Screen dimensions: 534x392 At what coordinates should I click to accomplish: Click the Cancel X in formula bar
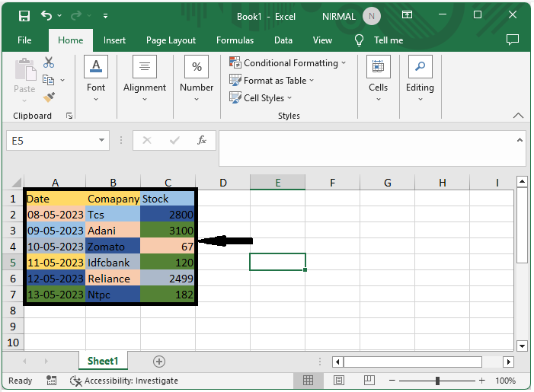147,140
